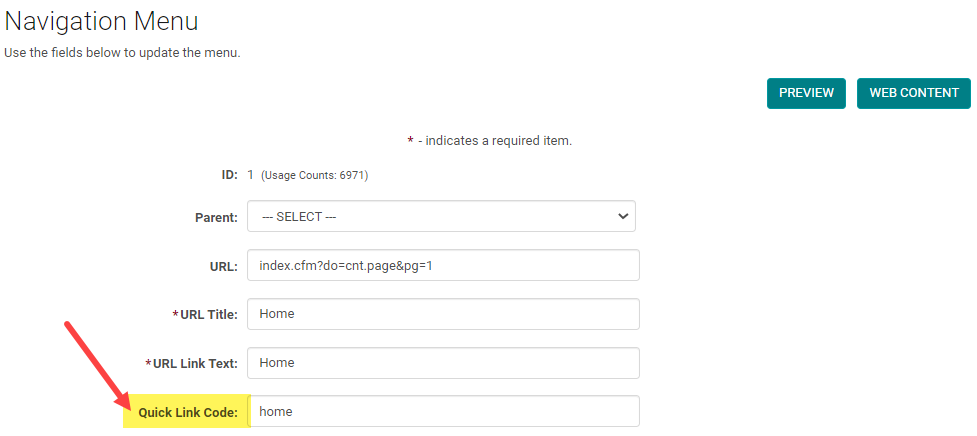The height and width of the screenshot is (436, 977).
Task: Click the Usage Counts 6971 text
Action: click(315, 176)
